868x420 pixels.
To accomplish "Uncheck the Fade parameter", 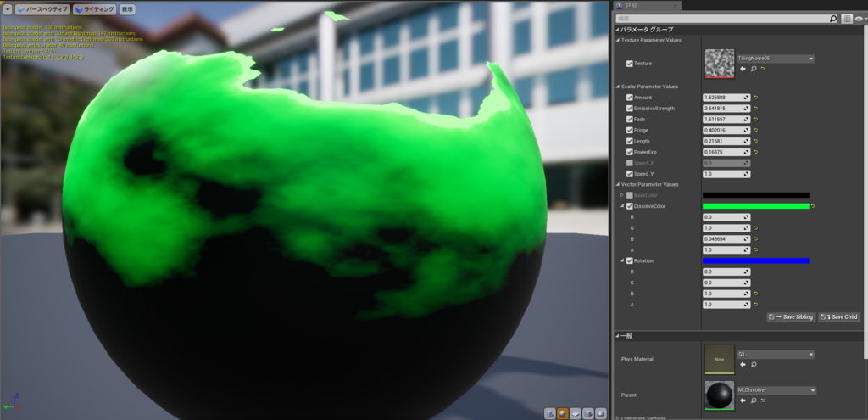I will point(630,119).
